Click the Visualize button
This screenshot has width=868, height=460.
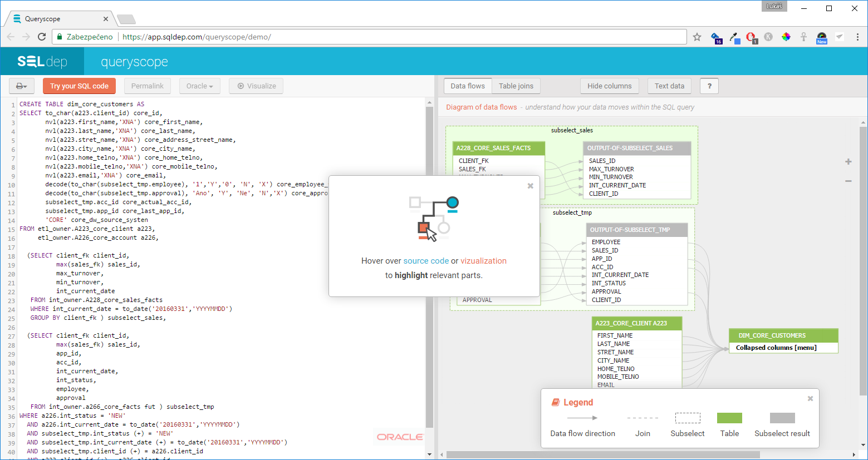pos(256,86)
